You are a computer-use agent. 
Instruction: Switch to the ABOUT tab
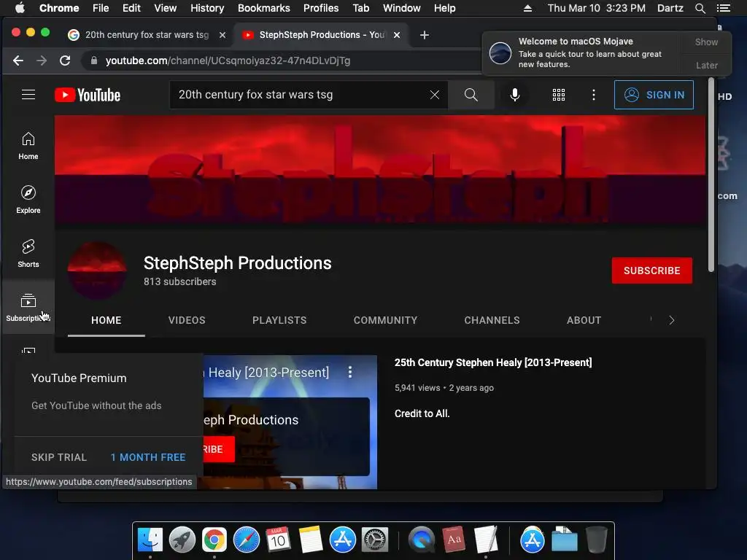584,321
